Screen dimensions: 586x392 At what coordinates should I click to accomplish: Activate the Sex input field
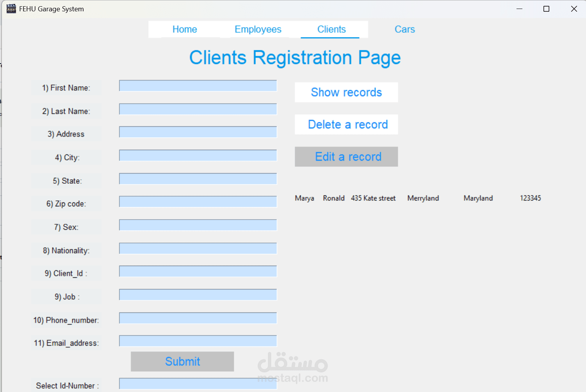pyautogui.click(x=198, y=225)
